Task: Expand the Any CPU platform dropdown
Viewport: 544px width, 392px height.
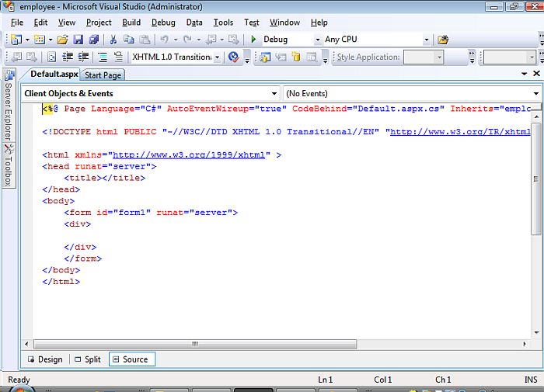Action: (x=426, y=40)
